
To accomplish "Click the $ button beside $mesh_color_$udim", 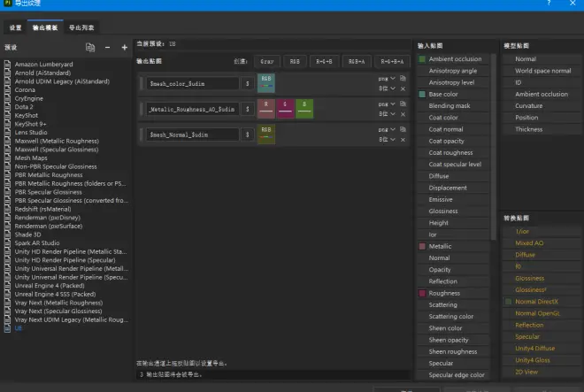I will coord(247,83).
